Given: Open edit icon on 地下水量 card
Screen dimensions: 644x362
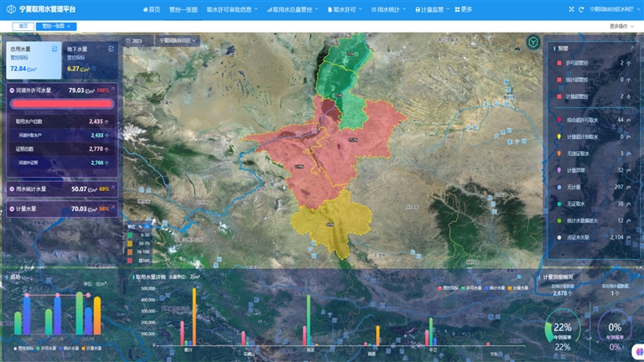Looking at the screenshot, I should tap(112, 49).
